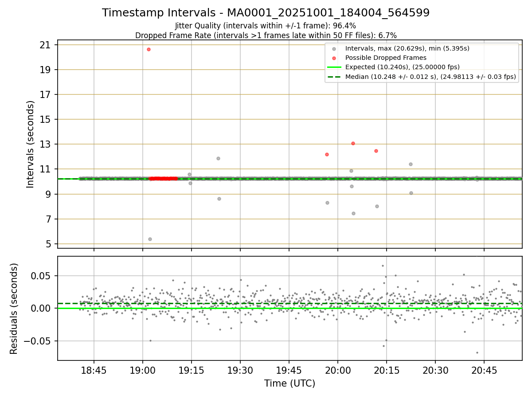
Task: Click the grey point near 7.5 seconds after 20:00
Action: pyautogui.click(x=353, y=213)
